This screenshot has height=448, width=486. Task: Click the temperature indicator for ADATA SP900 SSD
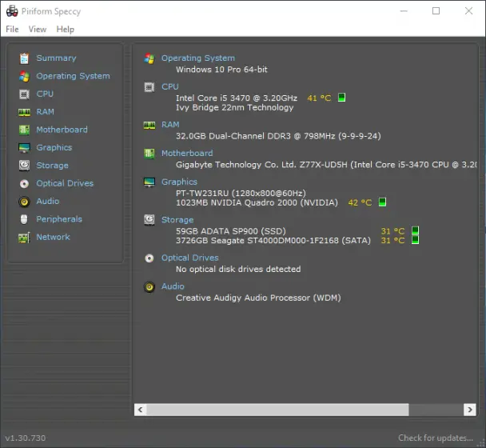pos(416,231)
